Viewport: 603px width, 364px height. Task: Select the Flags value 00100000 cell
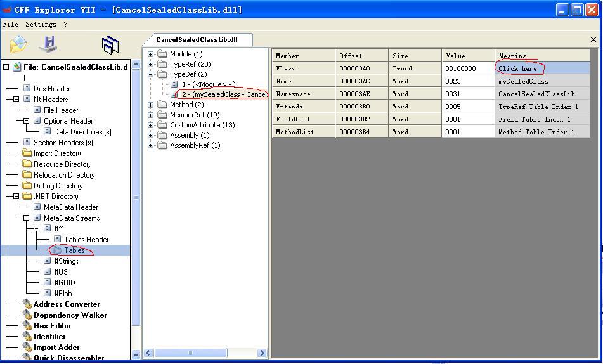click(x=468, y=68)
